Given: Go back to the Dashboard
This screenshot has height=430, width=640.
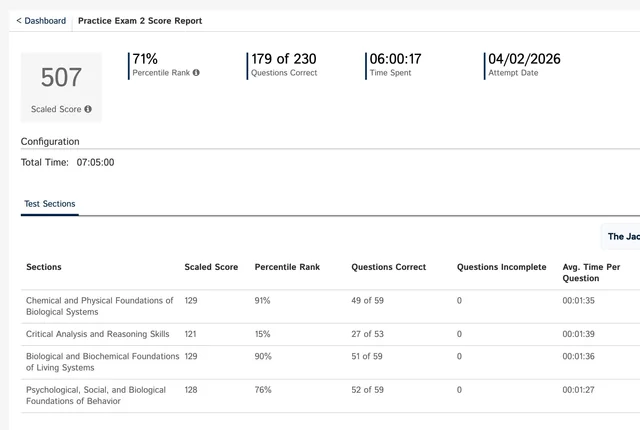Looking at the screenshot, I should coord(41,20).
